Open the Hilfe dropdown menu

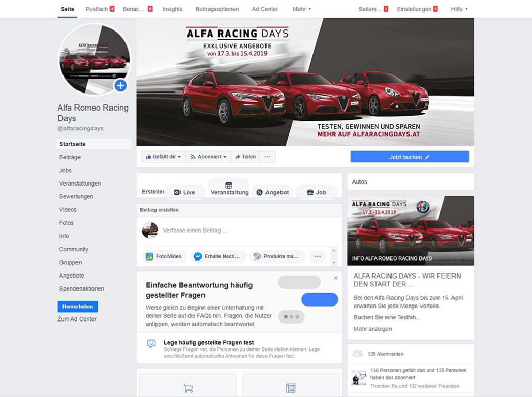(459, 9)
